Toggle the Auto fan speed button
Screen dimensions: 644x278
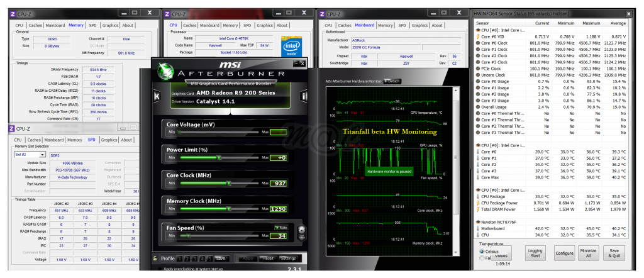tap(280, 227)
